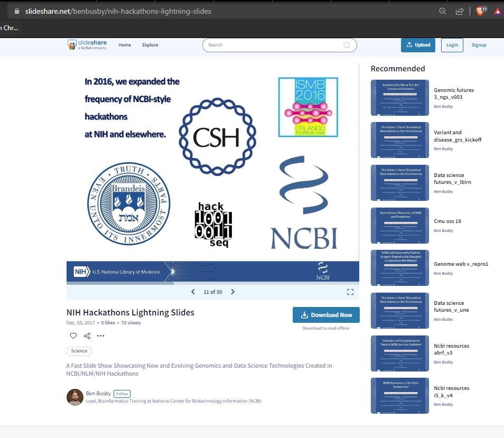Click the 'Dec. 05, 2017' date

coord(81,323)
